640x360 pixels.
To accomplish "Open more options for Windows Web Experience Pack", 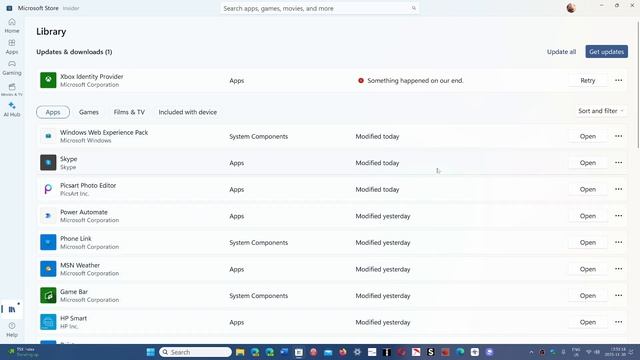I will 618,136.
